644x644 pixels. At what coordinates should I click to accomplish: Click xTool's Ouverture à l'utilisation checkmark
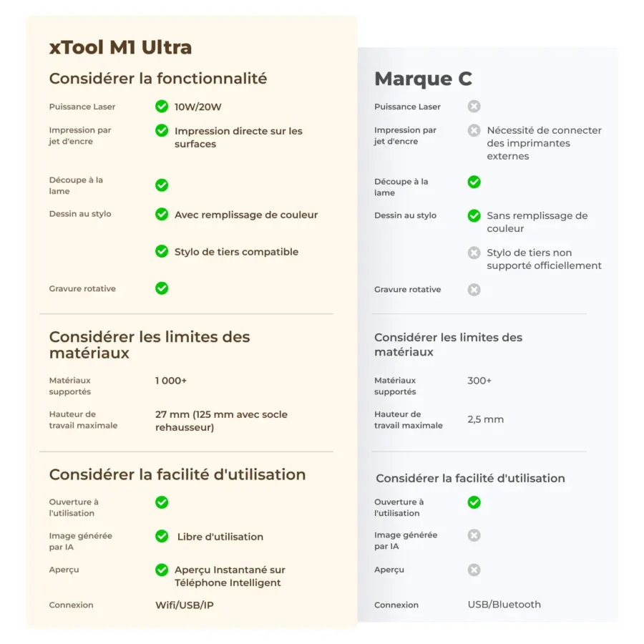point(162,502)
